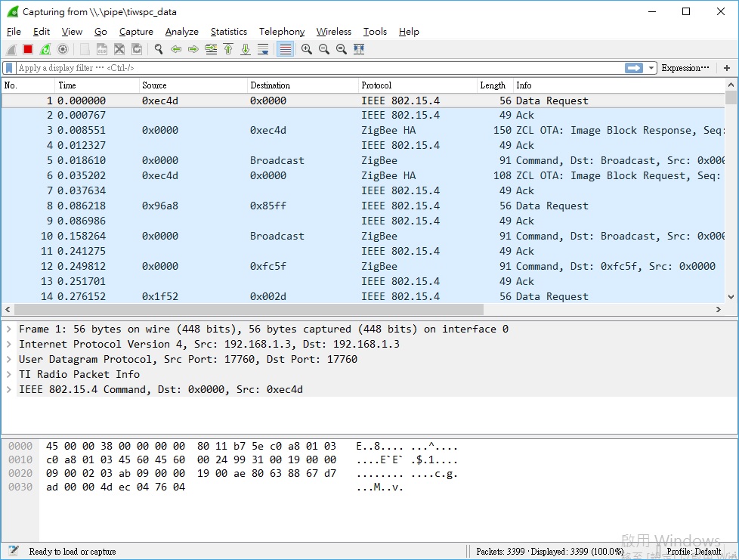Expand the Internet Protocol Version 4 row
This screenshot has width=739, height=560.
pos(9,344)
